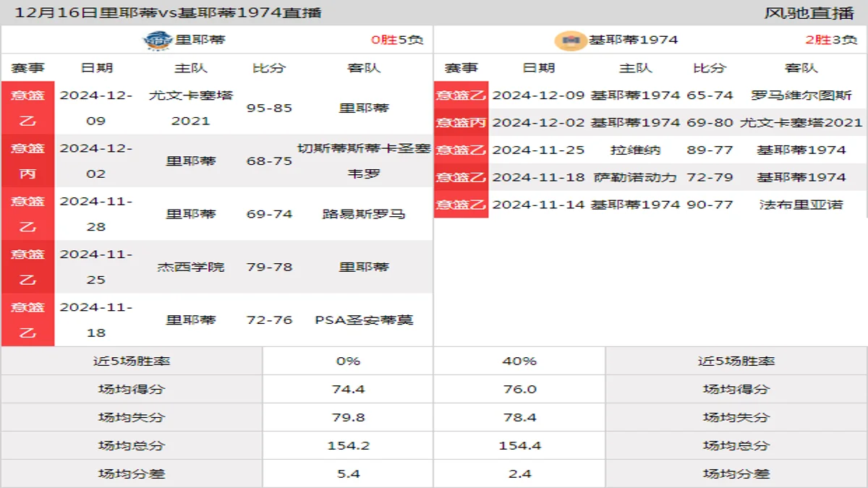Open the page title 12月16日里耶蒂vs基耶蒂1974直播
Viewport: 868px width, 488px height.
point(168,12)
